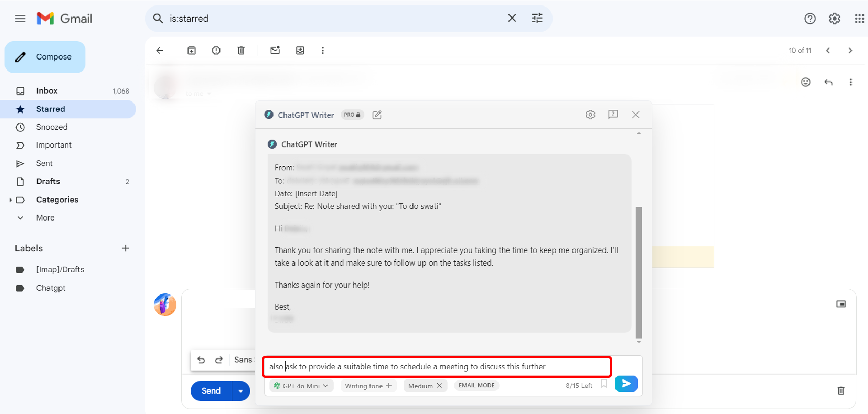Open Gmail settings gear
The height and width of the screenshot is (414, 868).
tap(834, 19)
